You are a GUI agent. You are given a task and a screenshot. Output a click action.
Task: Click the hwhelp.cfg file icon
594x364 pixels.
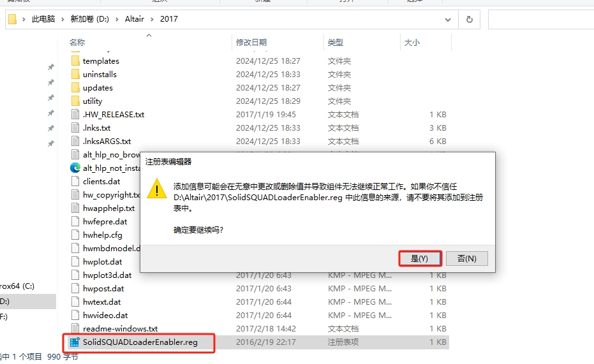(x=75, y=235)
